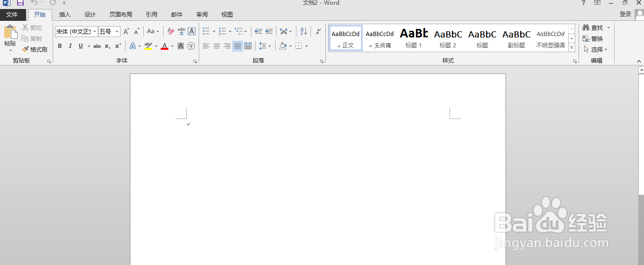Click the Save icon in quick access toolbar
This screenshot has width=644, height=265.
(x=20, y=3)
